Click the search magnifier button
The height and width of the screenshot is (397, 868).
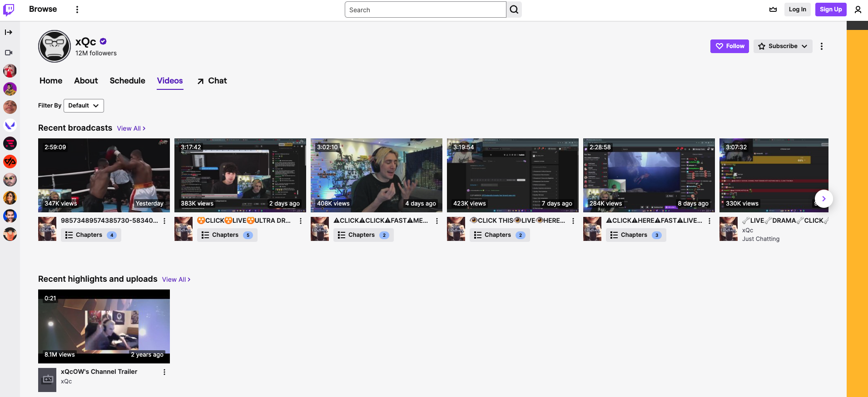[514, 10]
